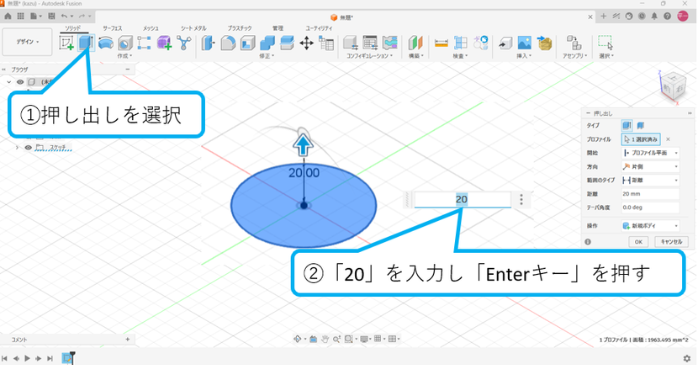The width and height of the screenshot is (698, 365).
Task: Click the Automated Modeling icon
Action: (184, 43)
